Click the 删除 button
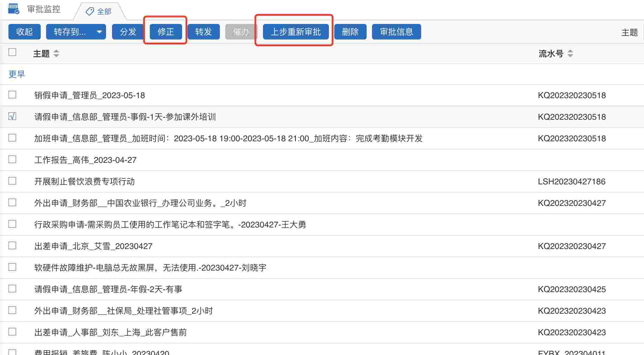This screenshot has width=644, height=355. (350, 32)
